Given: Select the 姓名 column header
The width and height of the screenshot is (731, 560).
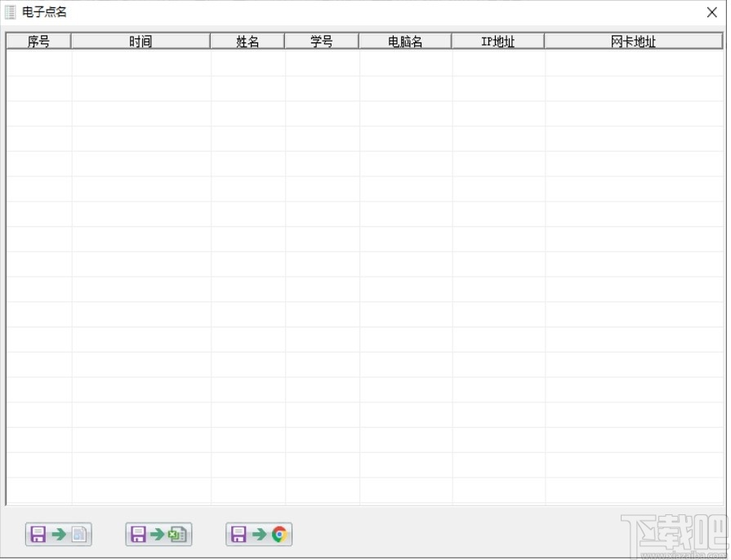Looking at the screenshot, I should coord(247,41).
